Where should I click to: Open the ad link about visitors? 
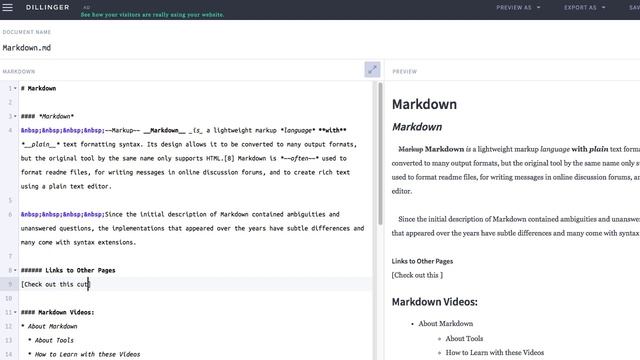pyautogui.click(x=152, y=15)
